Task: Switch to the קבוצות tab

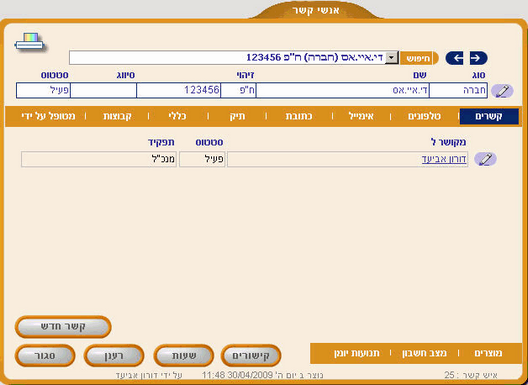Action: 117,117
